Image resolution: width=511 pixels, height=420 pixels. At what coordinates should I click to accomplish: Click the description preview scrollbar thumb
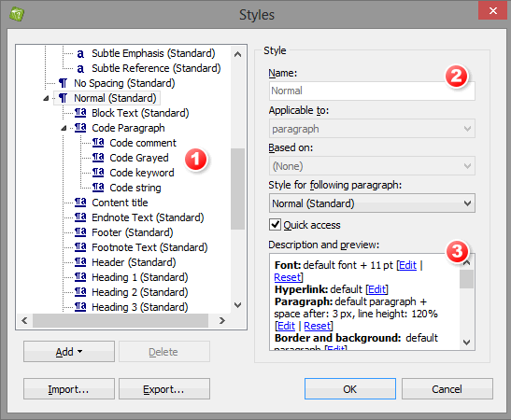pyautogui.click(x=467, y=279)
